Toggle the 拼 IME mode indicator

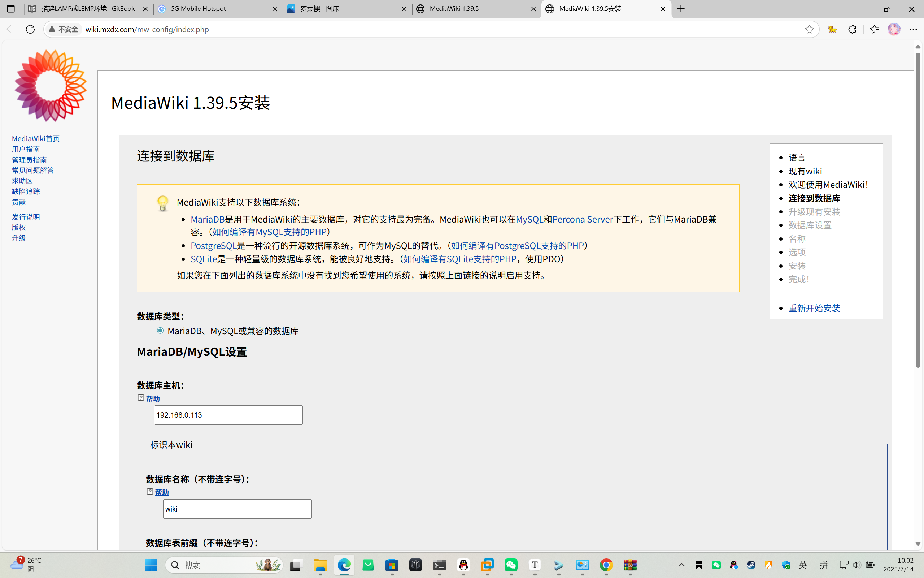tap(823, 565)
